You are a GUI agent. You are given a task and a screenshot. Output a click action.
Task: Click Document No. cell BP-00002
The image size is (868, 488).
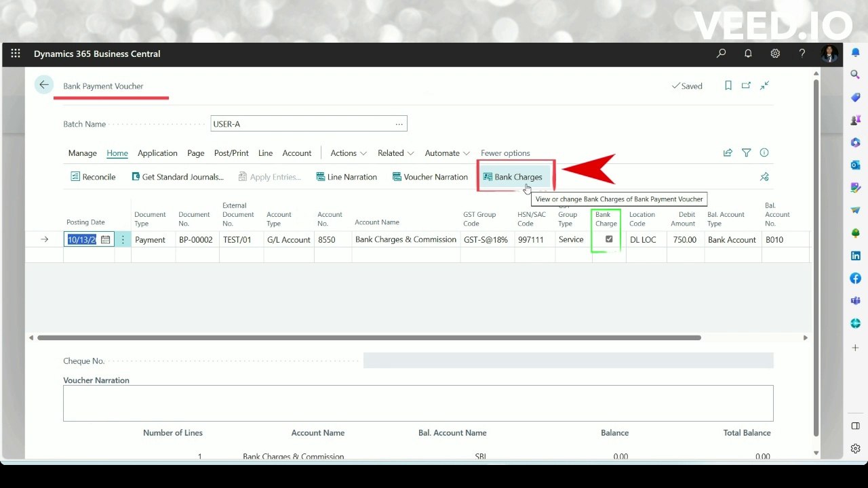(x=197, y=239)
